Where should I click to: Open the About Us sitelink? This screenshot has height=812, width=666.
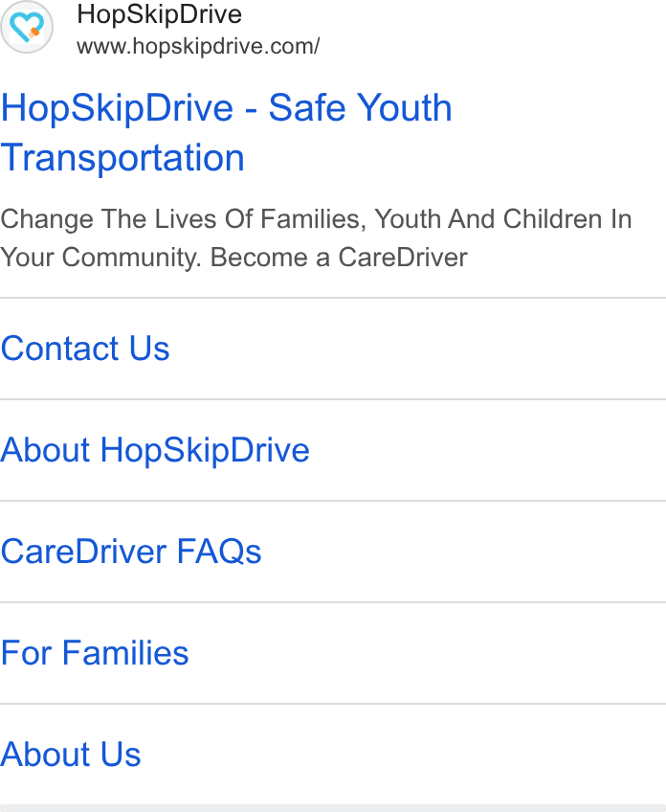[71, 754]
